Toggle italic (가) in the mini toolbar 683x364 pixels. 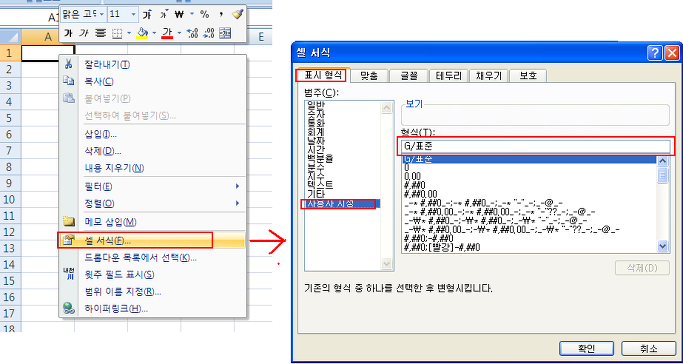(x=84, y=33)
